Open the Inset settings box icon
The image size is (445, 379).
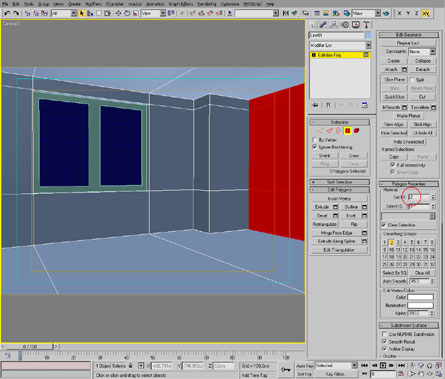(365, 216)
